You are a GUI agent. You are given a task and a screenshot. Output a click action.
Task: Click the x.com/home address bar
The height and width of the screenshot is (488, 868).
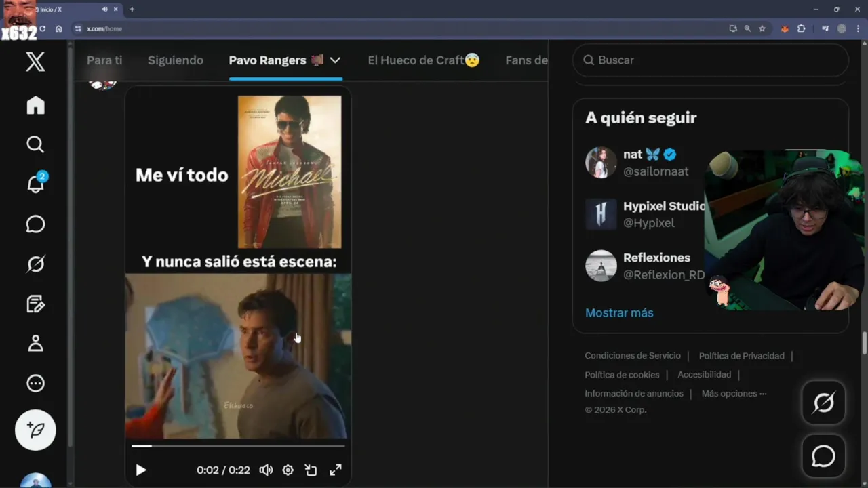[x=400, y=28]
